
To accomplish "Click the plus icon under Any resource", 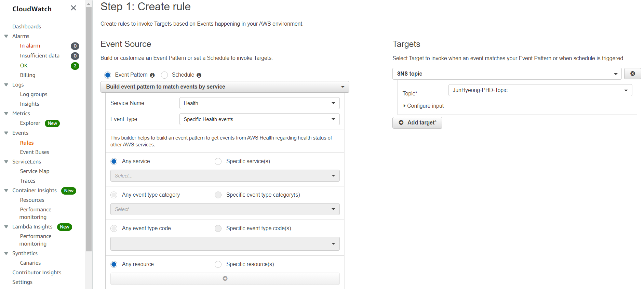I will point(225,278).
